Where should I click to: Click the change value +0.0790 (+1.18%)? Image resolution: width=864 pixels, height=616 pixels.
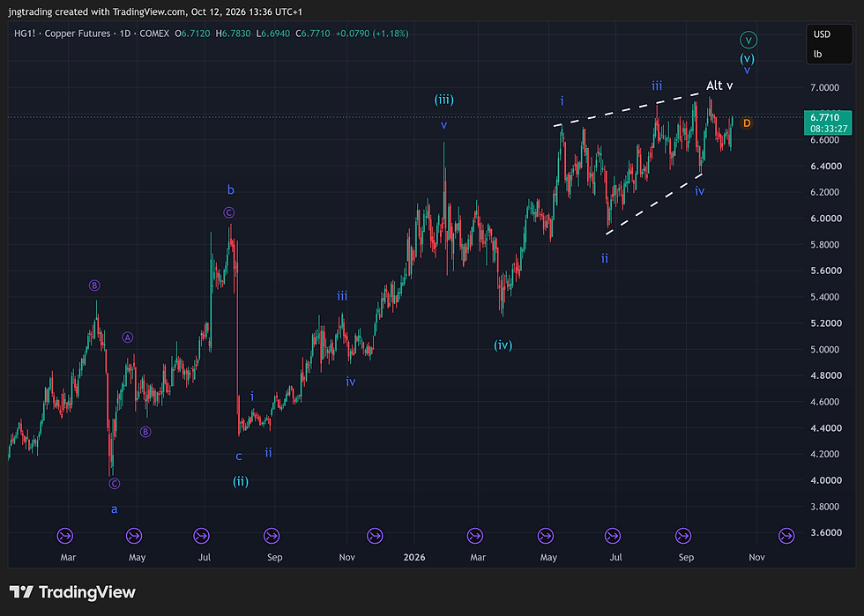372,33
